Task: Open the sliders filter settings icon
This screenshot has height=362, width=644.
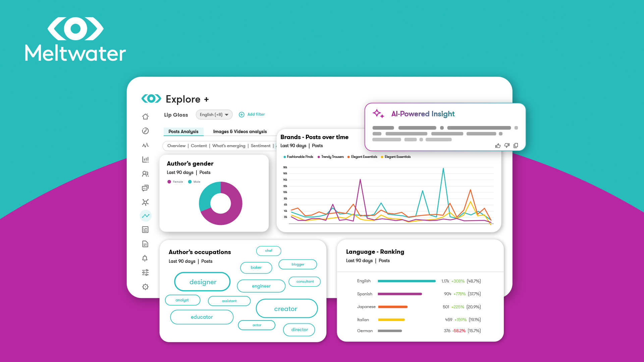Action: (145, 273)
